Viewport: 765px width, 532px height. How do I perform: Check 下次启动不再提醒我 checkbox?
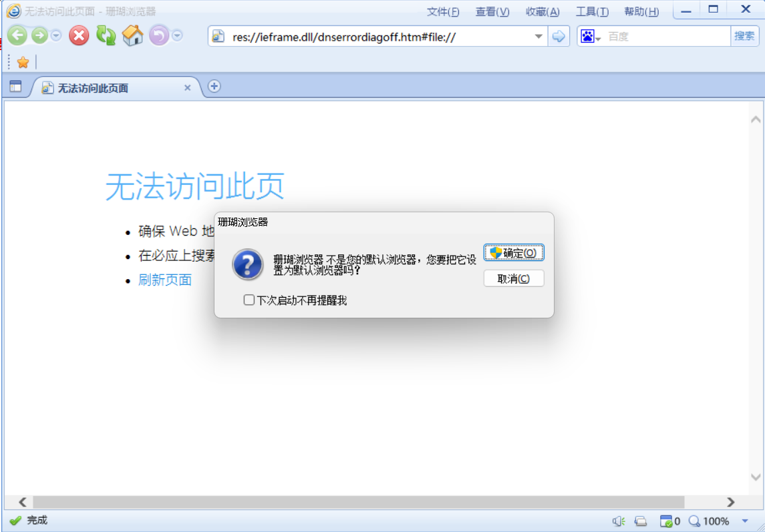click(249, 300)
